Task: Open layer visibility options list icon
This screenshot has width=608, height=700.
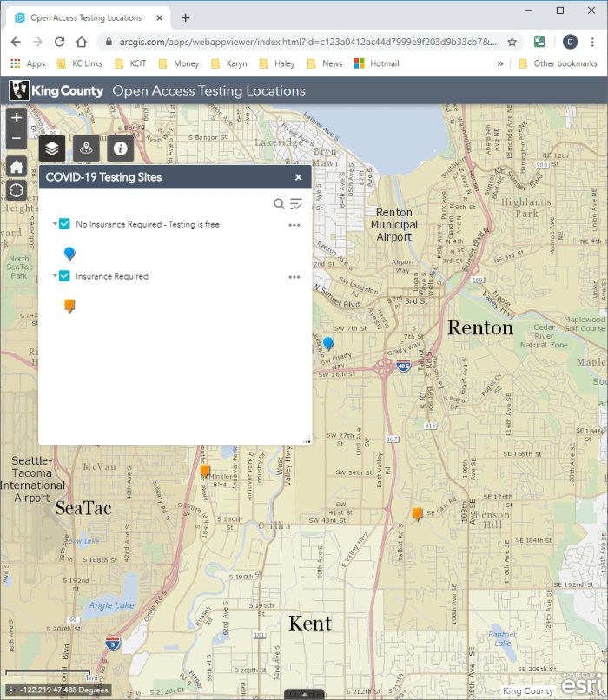Action: coord(296,204)
